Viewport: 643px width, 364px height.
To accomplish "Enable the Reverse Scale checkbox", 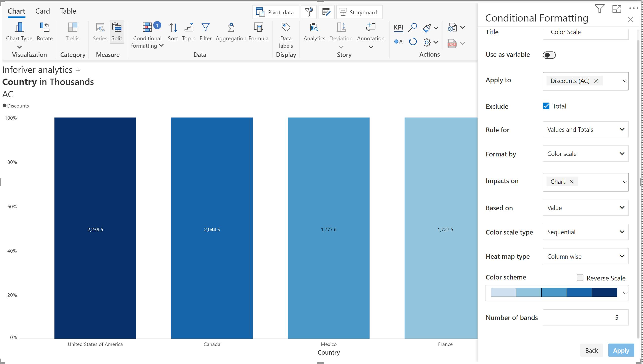I will (580, 278).
